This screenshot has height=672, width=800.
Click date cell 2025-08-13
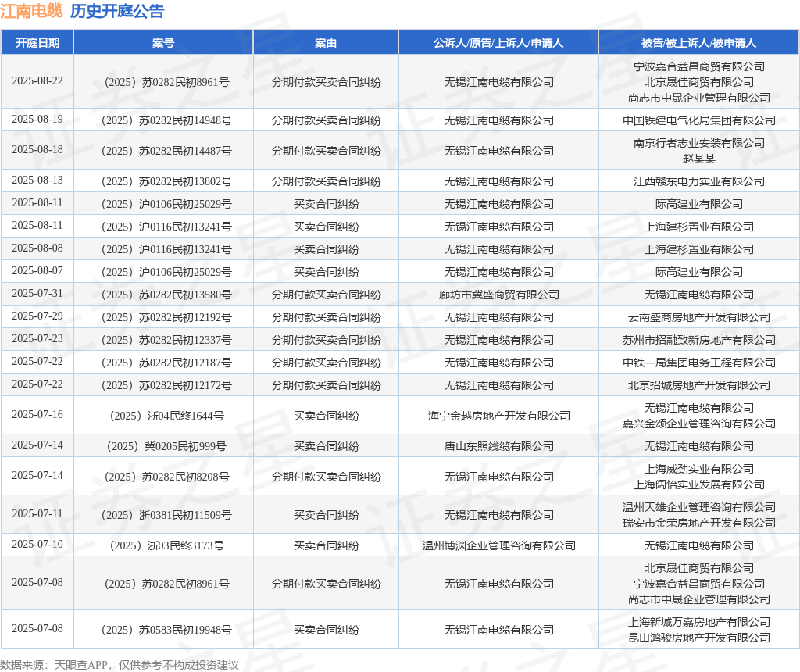[x=37, y=181]
